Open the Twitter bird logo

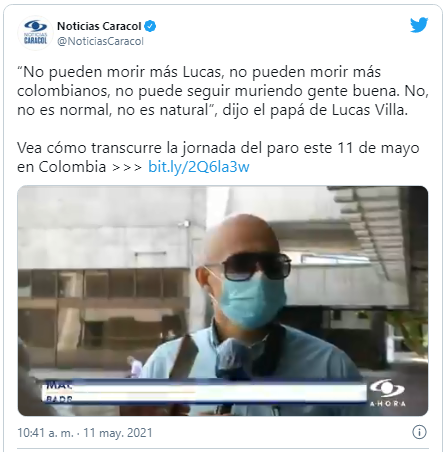pos(419,25)
